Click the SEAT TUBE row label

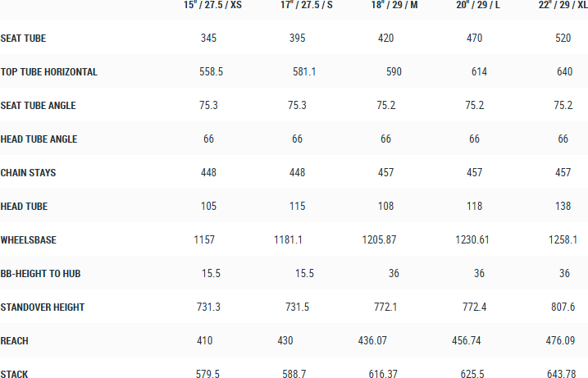[x=24, y=39]
